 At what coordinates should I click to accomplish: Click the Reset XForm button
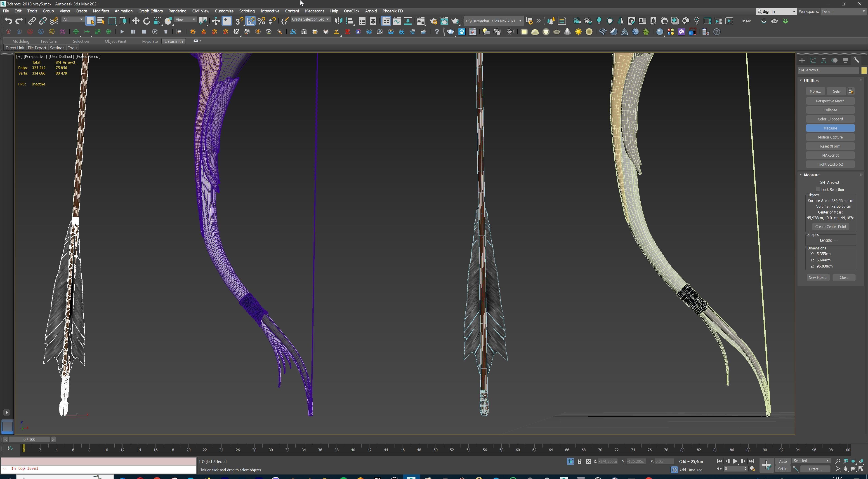(830, 146)
